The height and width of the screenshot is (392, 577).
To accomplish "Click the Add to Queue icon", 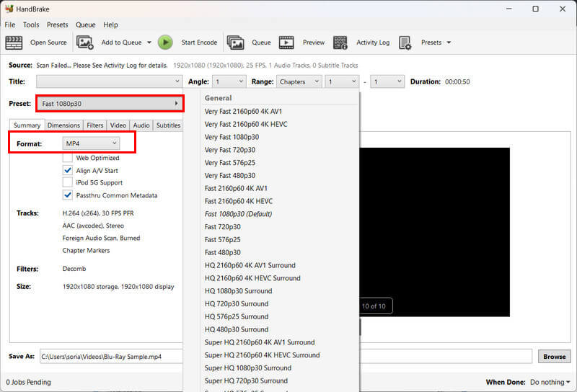I will click(x=85, y=43).
